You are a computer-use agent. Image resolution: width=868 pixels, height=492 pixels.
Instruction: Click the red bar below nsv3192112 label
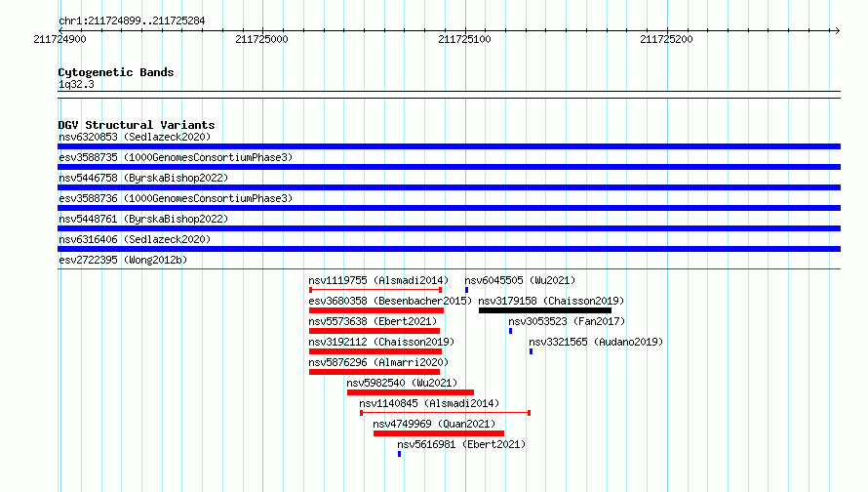pyautogui.click(x=375, y=351)
